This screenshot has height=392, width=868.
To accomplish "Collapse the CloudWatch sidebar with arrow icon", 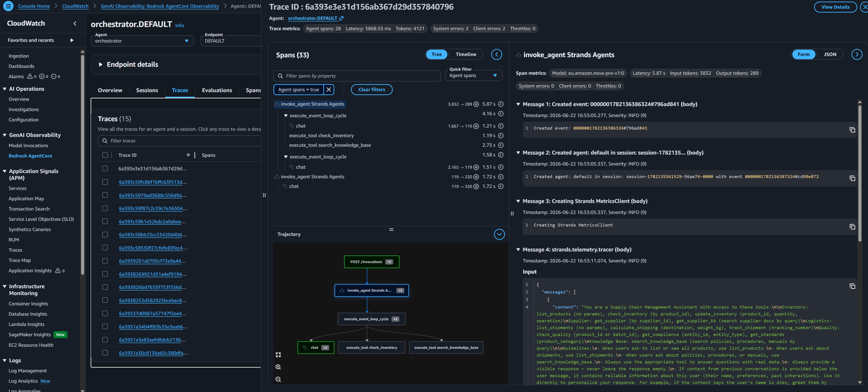I will 75,23.
